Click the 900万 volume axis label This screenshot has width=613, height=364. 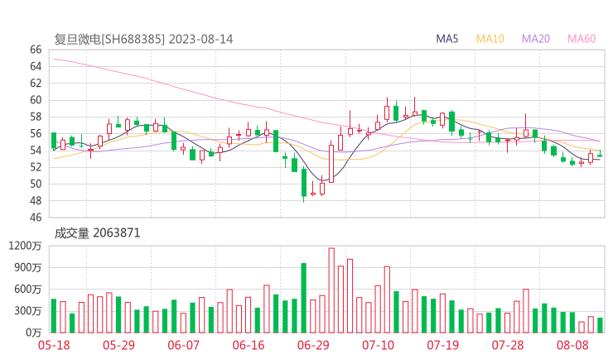(28, 268)
